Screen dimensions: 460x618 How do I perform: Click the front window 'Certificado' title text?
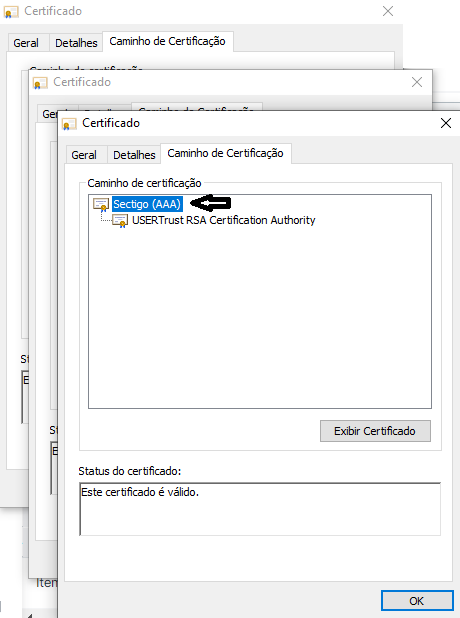click(x=111, y=123)
